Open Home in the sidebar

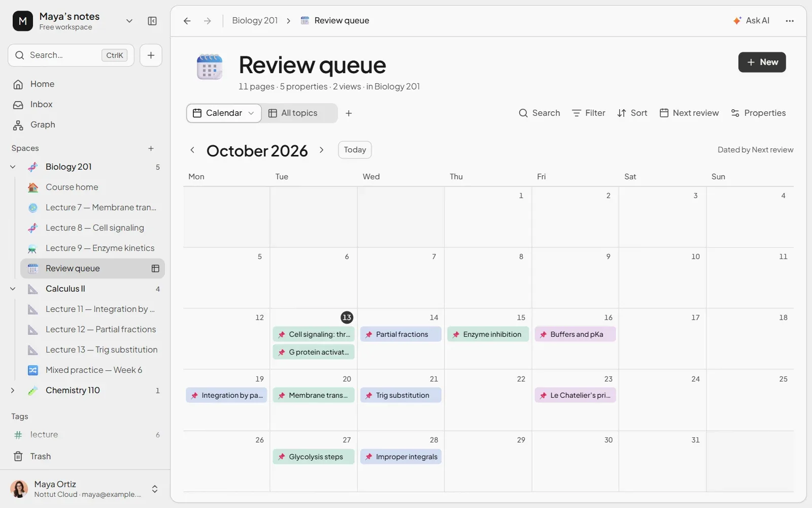click(86, 84)
